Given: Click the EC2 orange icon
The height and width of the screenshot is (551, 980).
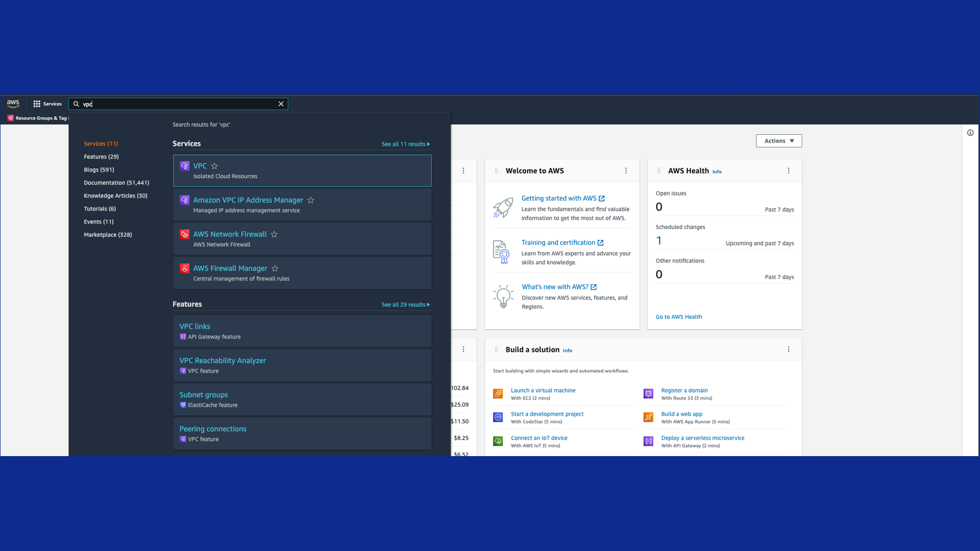Looking at the screenshot, I should [498, 393].
